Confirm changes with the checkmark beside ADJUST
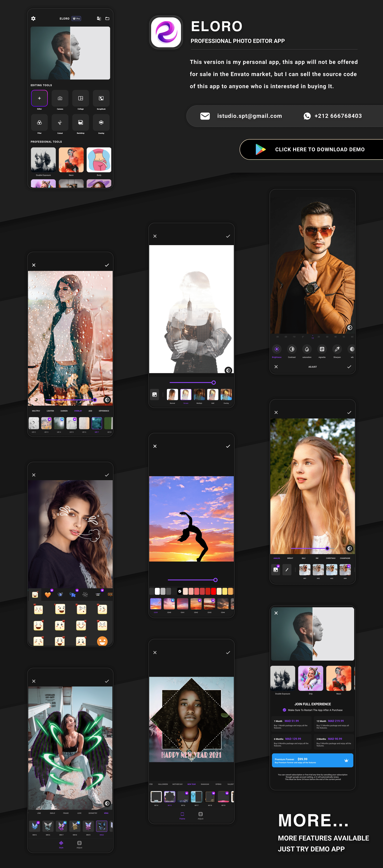The image size is (383, 868). (x=349, y=367)
